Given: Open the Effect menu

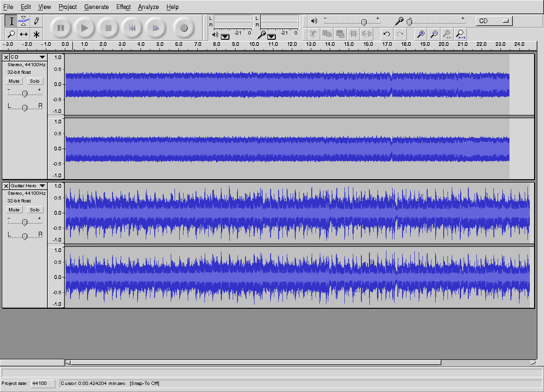Looking at the screenshot, I should (x=123, y=7).
